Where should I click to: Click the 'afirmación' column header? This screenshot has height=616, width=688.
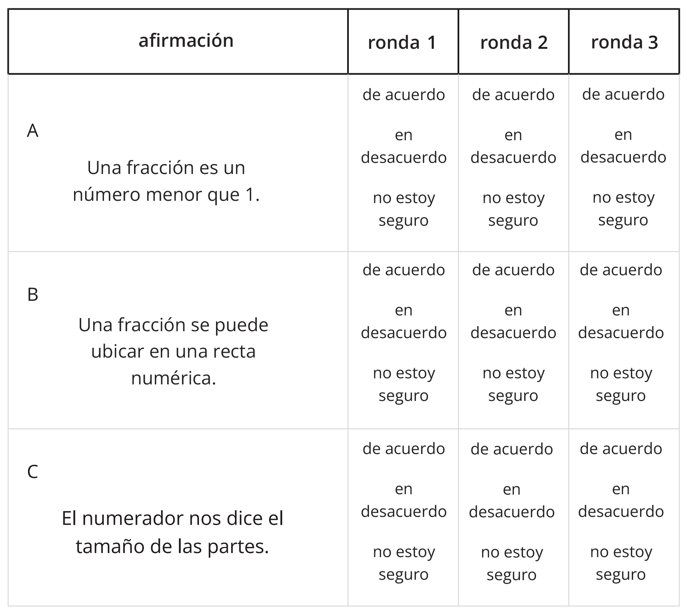(186, 41)
